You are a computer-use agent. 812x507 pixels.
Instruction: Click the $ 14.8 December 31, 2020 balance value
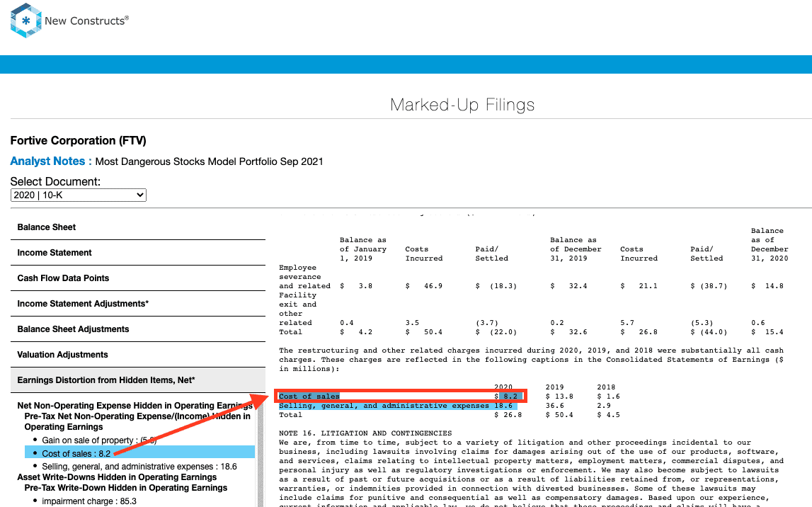pos(767,286)
